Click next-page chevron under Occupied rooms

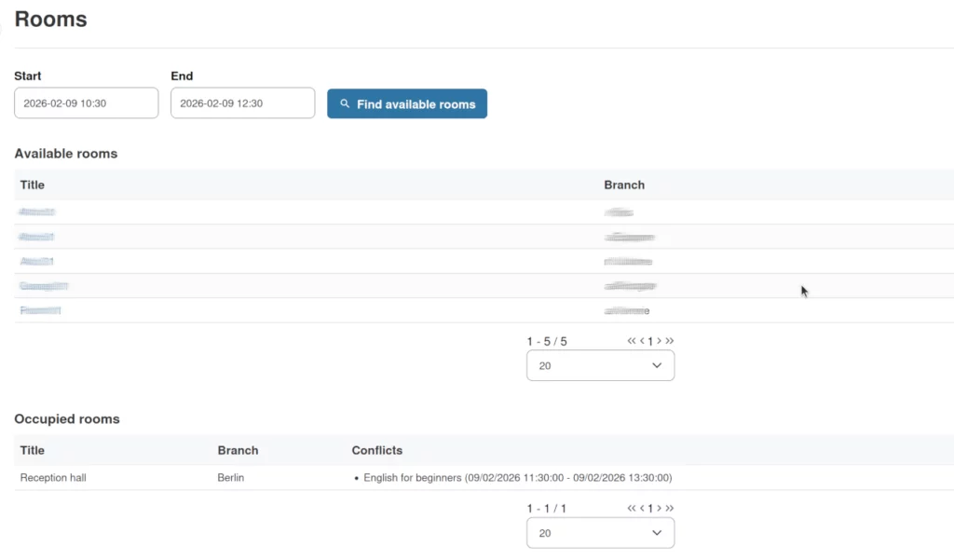tap(659, 509)
